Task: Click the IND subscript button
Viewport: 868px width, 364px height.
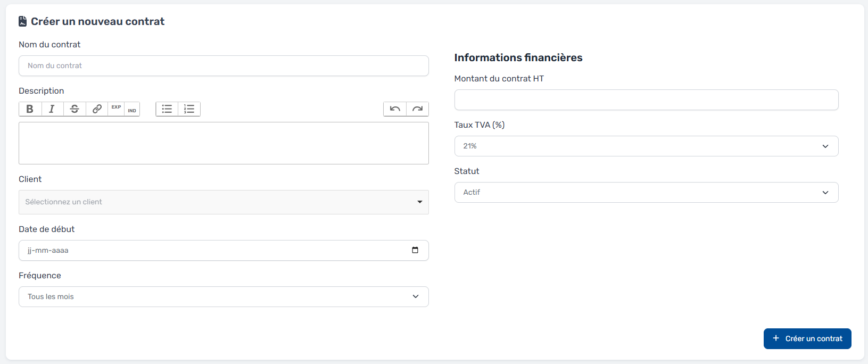Action: (x=132, y=110)
